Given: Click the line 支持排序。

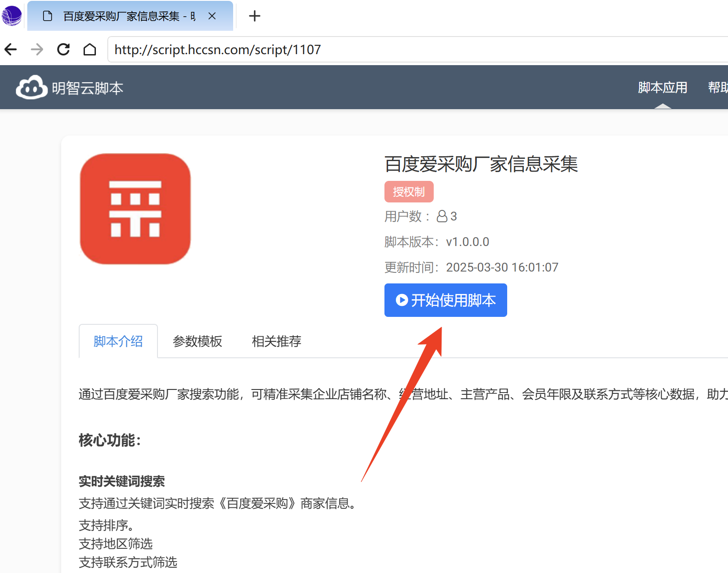Looking at the screenshot, I should click(106, 525).
